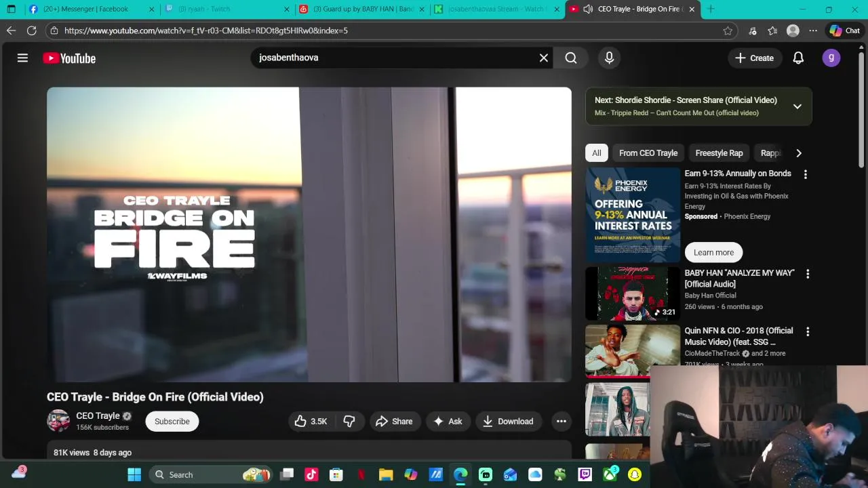Screen dimensions: 868x488
Task: Click 'Shordie Shordie - Screen Share' next title
Action: tap(686, 100)
